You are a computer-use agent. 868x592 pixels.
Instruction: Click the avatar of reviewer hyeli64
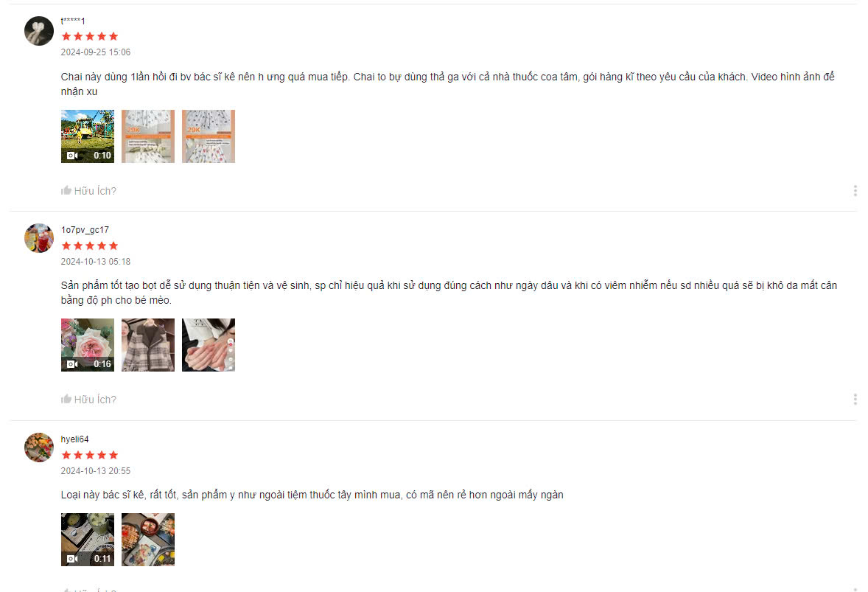pos(39,448)
